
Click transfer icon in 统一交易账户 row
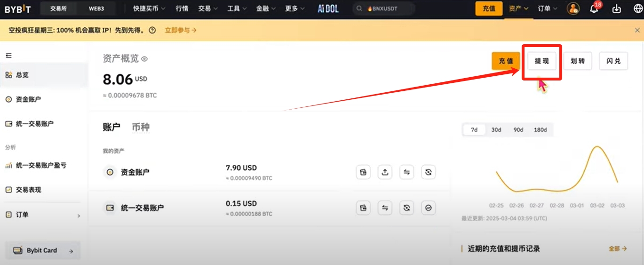pyautogui.click(x=385, y=208)
